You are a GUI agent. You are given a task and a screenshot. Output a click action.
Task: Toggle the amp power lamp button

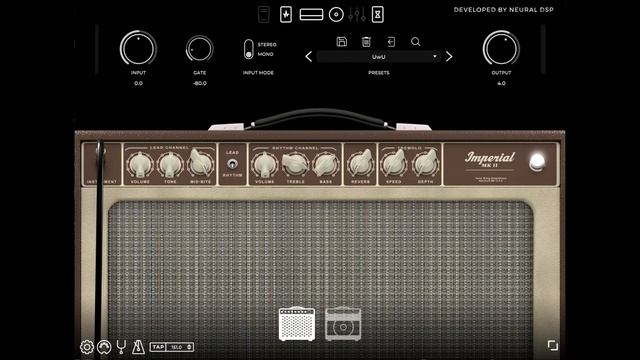point(537,162)
